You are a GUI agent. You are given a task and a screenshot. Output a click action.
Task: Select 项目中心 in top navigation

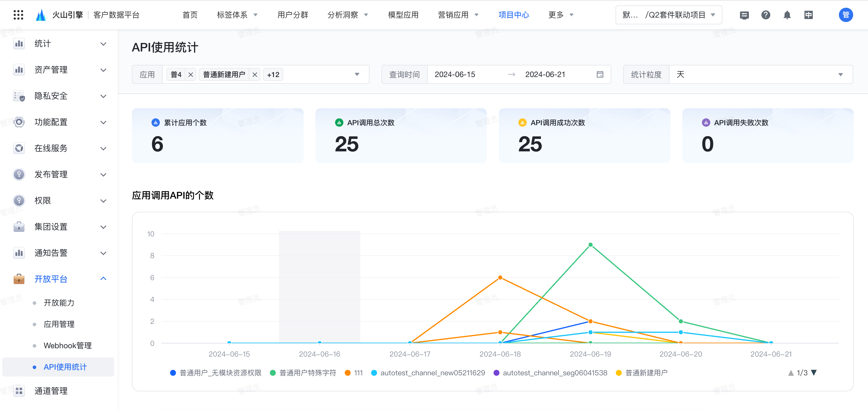coord(514,15)
